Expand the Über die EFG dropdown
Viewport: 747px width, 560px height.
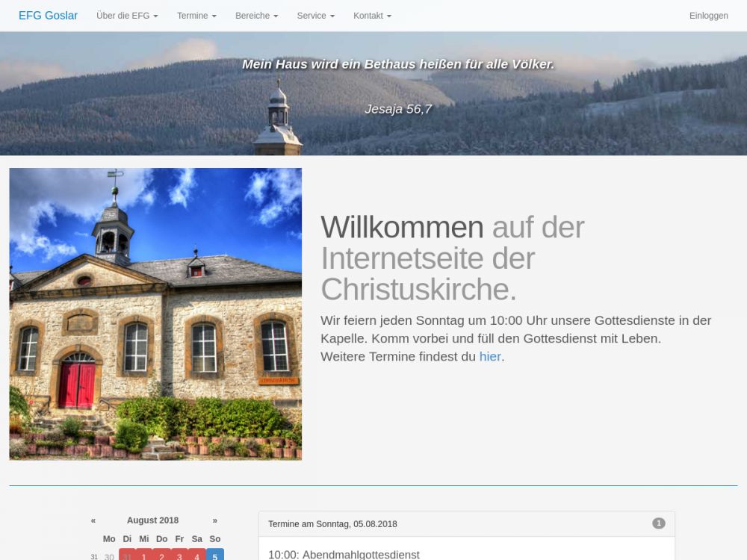pyautogui.click(x=127, y=16)
